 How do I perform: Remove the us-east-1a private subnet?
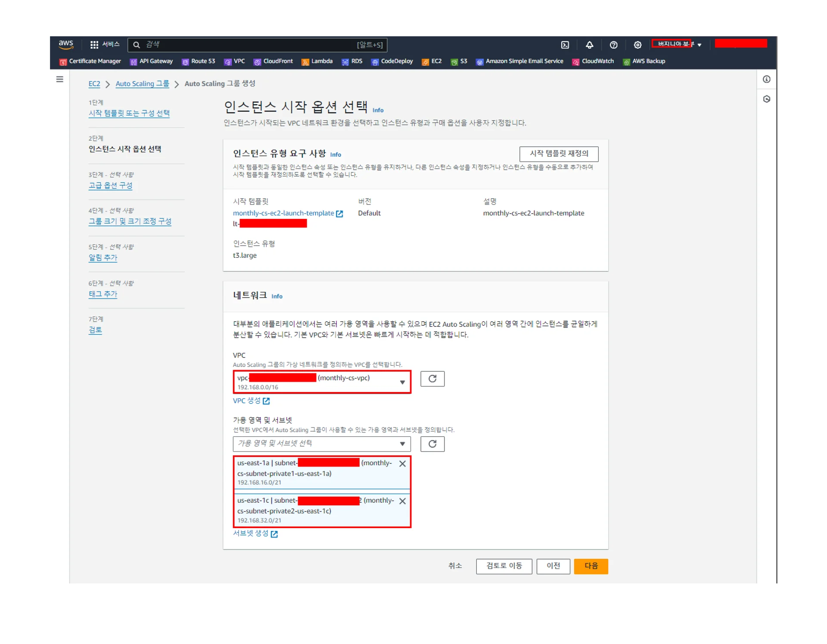[x=402, y=464]
